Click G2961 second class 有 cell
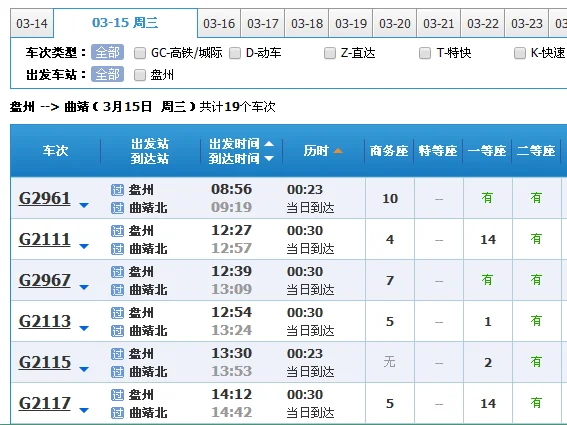This screenshot has width=567, height=425. tap(536, 198)
